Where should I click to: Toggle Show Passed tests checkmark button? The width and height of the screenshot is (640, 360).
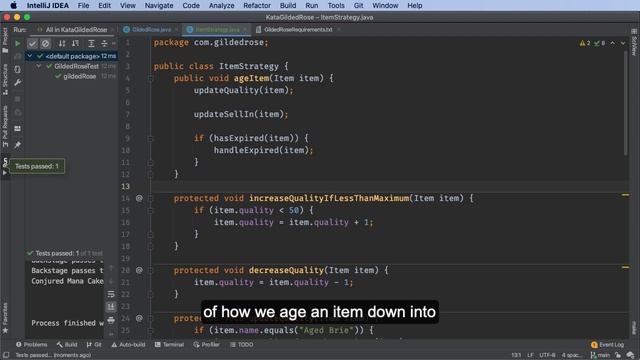pyautogui.click(x=33, y=43)
